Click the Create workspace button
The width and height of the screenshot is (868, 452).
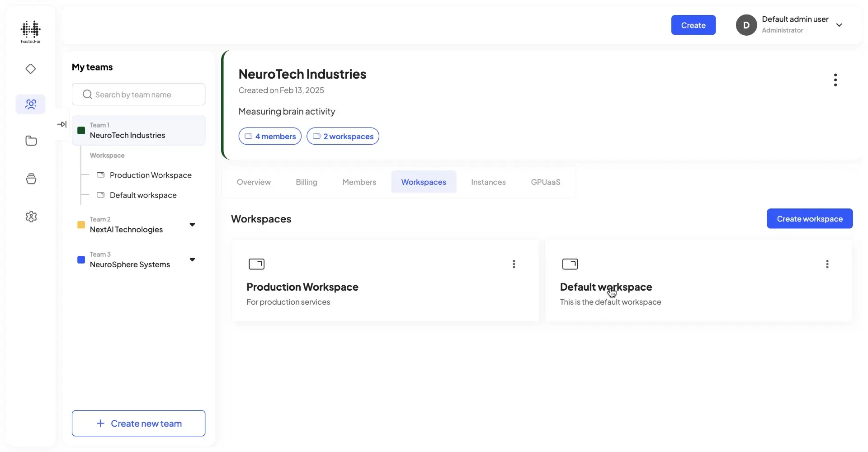click(x=809, y=218)
